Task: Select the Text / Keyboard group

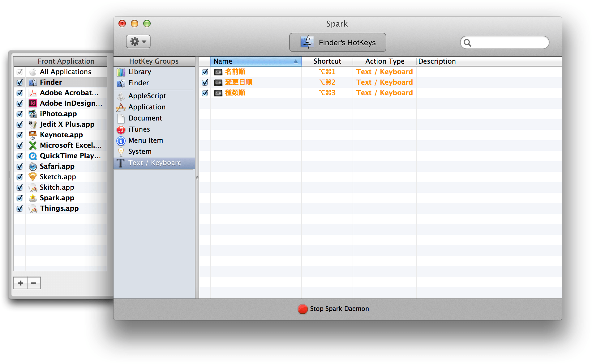Action: (154, 163)
